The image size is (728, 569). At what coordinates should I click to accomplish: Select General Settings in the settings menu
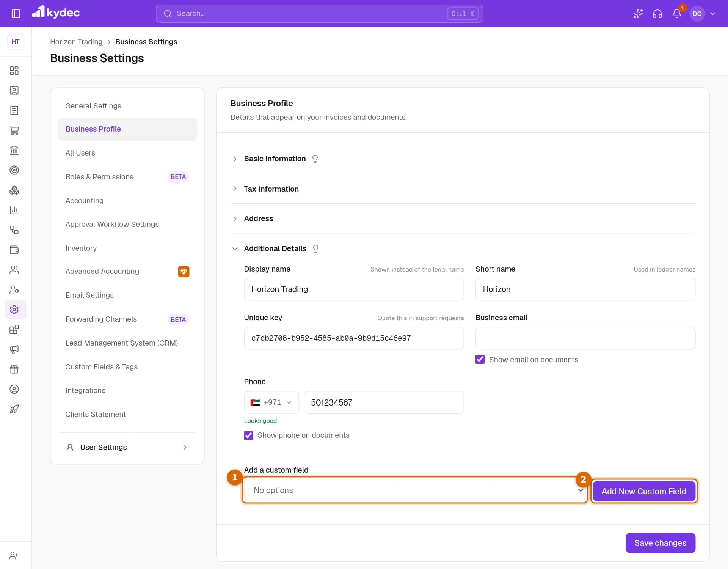click(x=127, y=106)
